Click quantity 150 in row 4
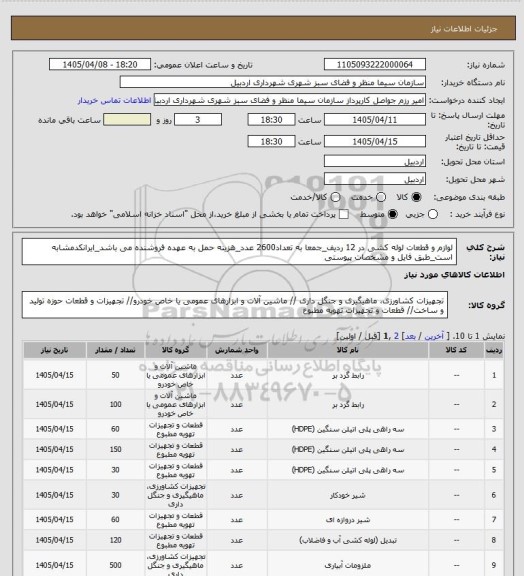The image size is (524, 576). 115,449
